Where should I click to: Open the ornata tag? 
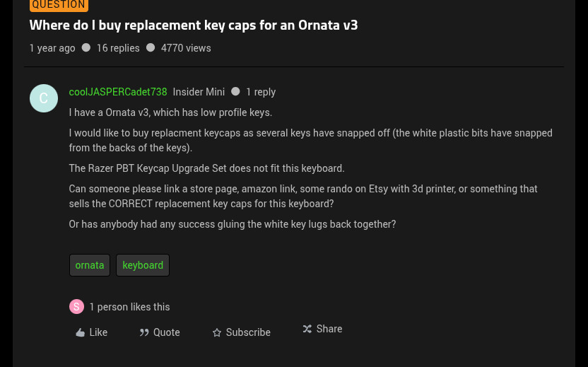(x=90, y=265)
